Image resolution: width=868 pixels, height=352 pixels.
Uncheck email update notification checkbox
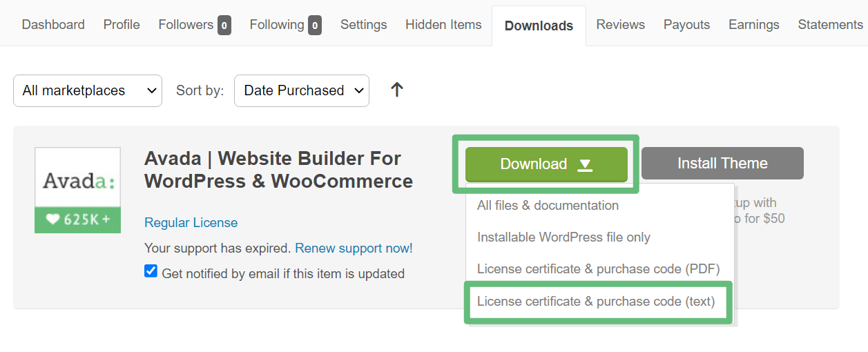pyautogui.click(x=151, y=271)
